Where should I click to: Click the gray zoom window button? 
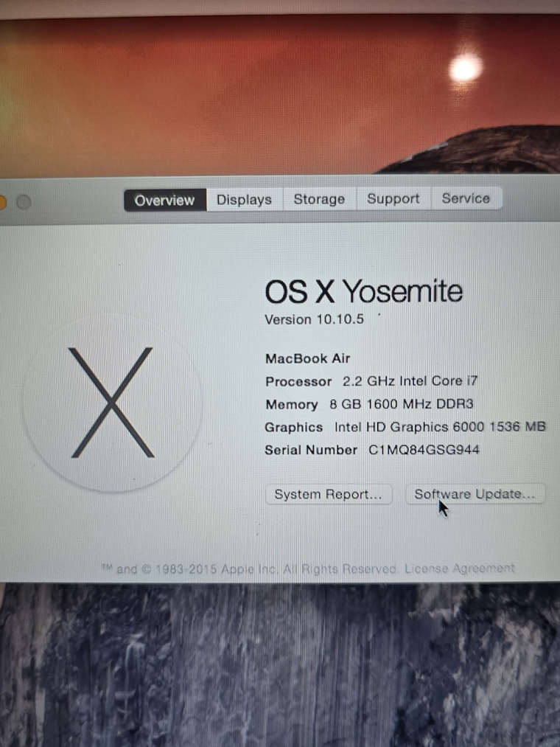pos(24,203)
